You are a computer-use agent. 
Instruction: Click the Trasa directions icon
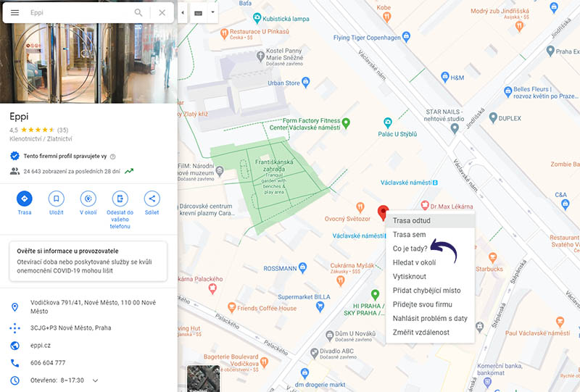pos(25,199)
